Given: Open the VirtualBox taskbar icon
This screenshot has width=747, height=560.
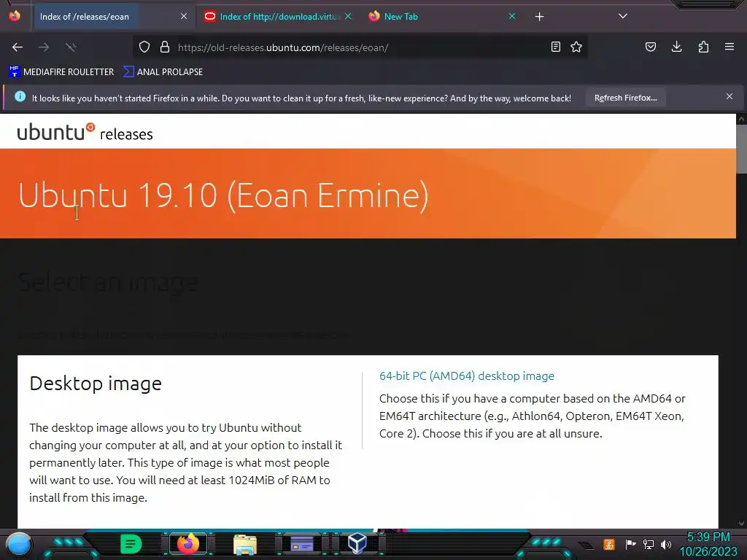Looking at the screenshot, I should (357, 543).
